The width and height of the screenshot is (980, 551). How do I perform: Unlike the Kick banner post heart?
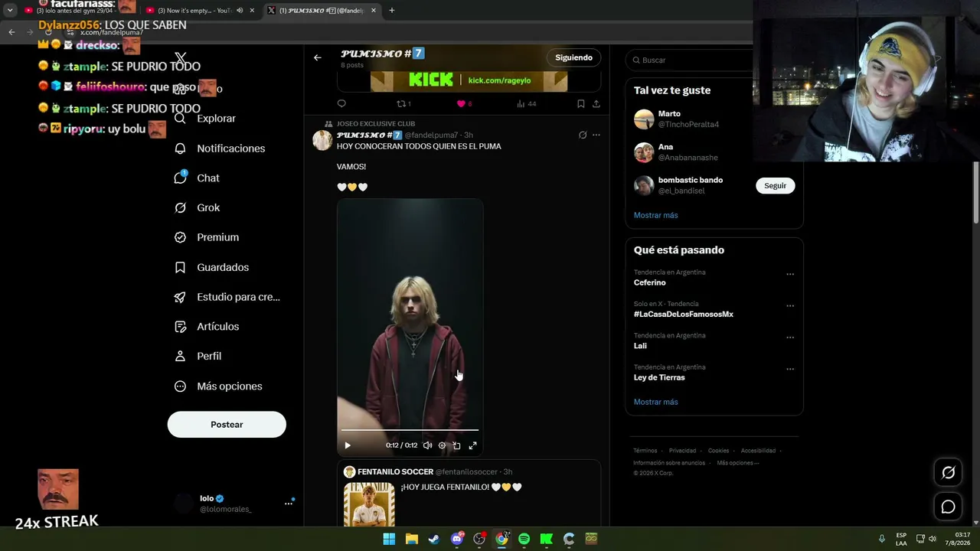coord(464,104)
